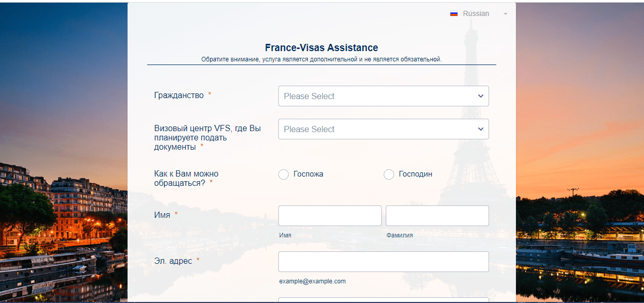
Task: Click the chevron in the VFS center field
Action: tap(481, 129)
